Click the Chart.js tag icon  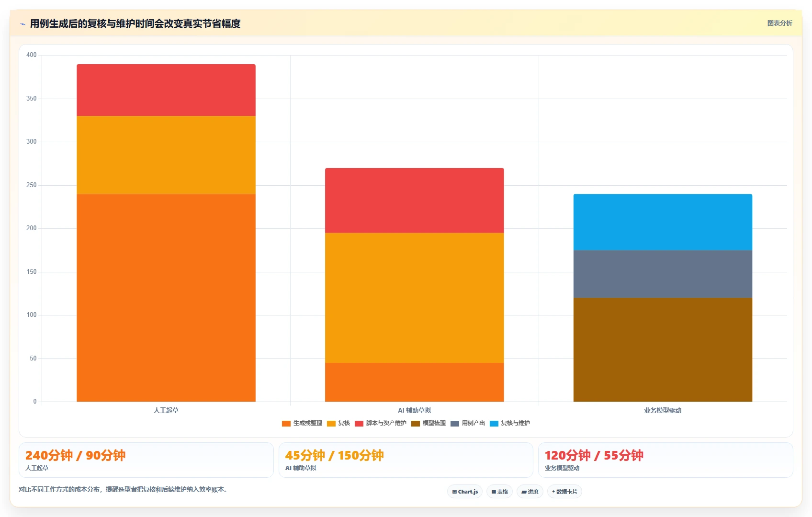tap(454, 492)
